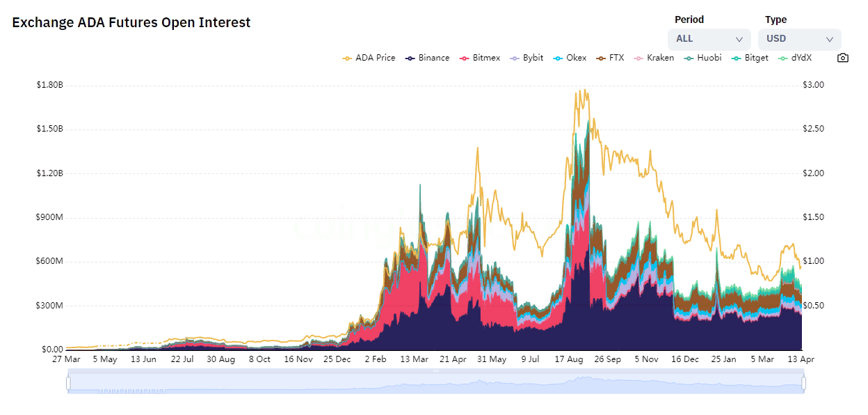Screen dimensions: 868x415
Task: Toggle Bitmex legend entry
Action: [480, 58]
